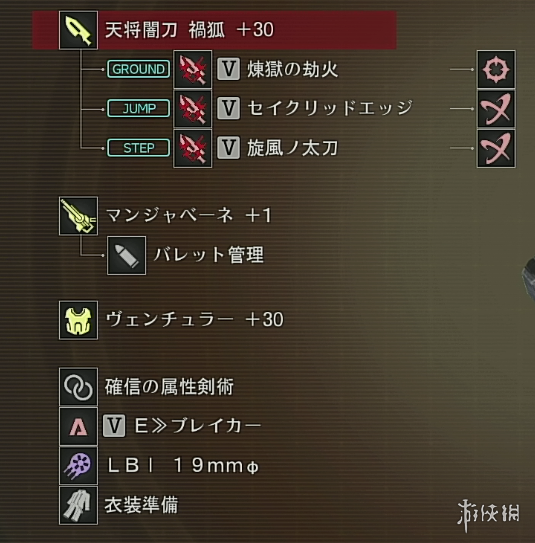Open 衣装準備 costume preparation

coord(141,505)
